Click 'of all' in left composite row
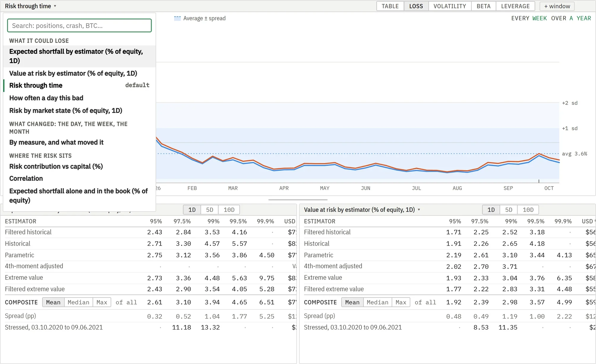Image resolution: width=596 pixels, height=364 pixels. point(126,302)
